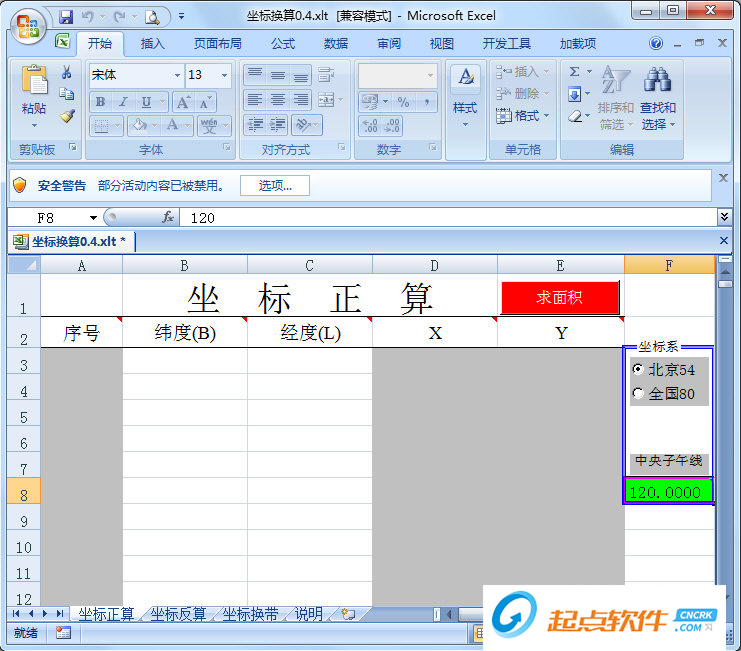Toggle Italic formatting
The width and height of the screenshot is (741, 651).
123,102
